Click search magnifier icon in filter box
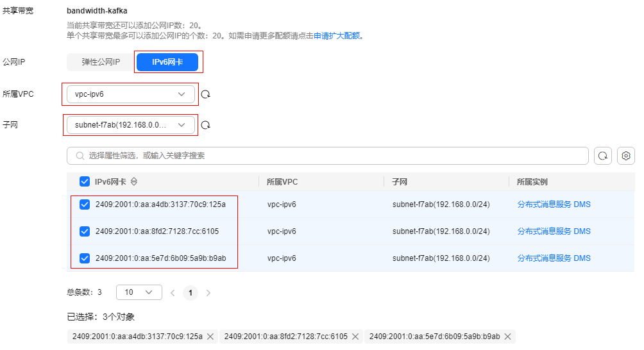The height and width of the screenshot is (350, 644). pos(80,156)
